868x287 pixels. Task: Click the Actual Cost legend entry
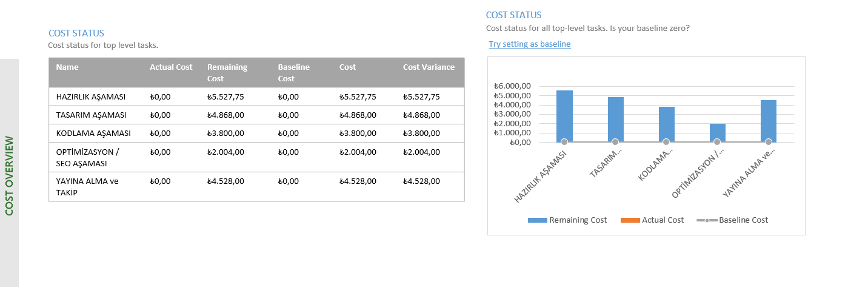click(652, 220)
